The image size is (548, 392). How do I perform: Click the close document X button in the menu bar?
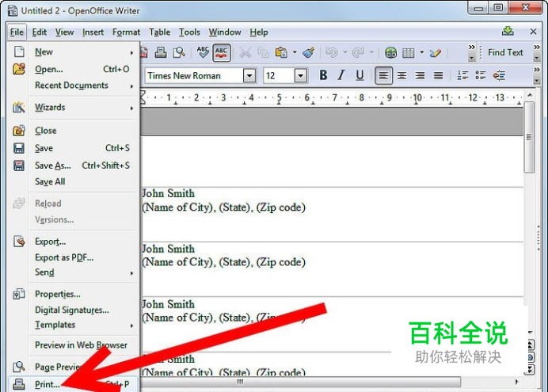pyautogui.click(x=533, y=32)
